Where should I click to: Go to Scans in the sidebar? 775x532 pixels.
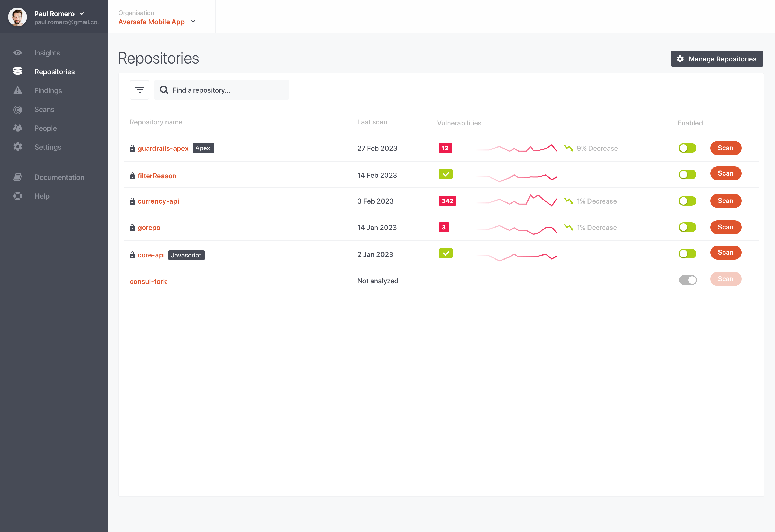click(44, 109)
